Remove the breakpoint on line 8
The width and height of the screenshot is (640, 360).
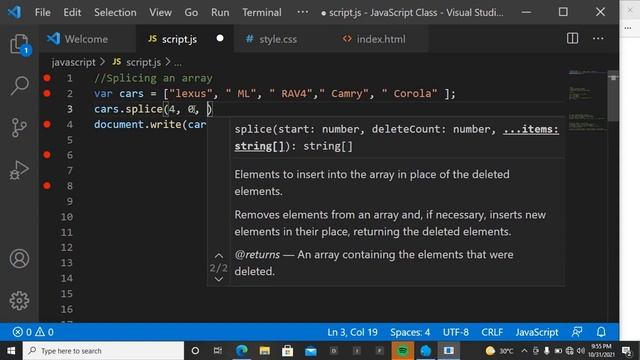click(x=47, y=186)
